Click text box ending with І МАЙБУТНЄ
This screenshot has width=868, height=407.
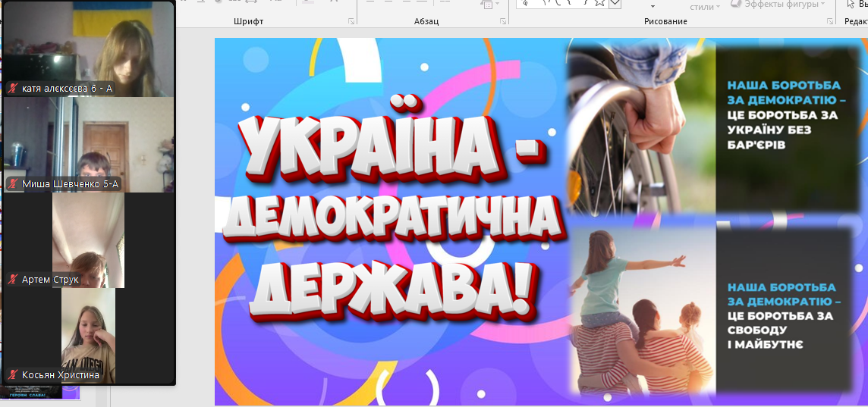784,316
